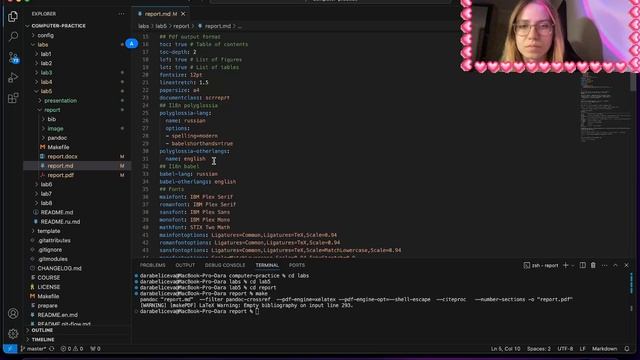Open the Extensions view
Viewport: 640px width, 360px height.
pos(13,98)
